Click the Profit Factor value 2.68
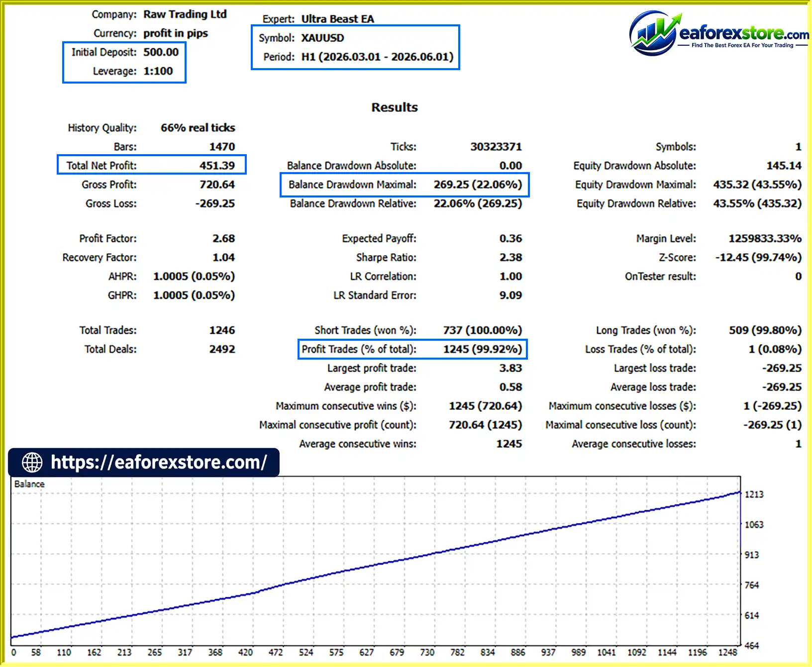Viewport: 812px width, 667px height. pos(224,239)
